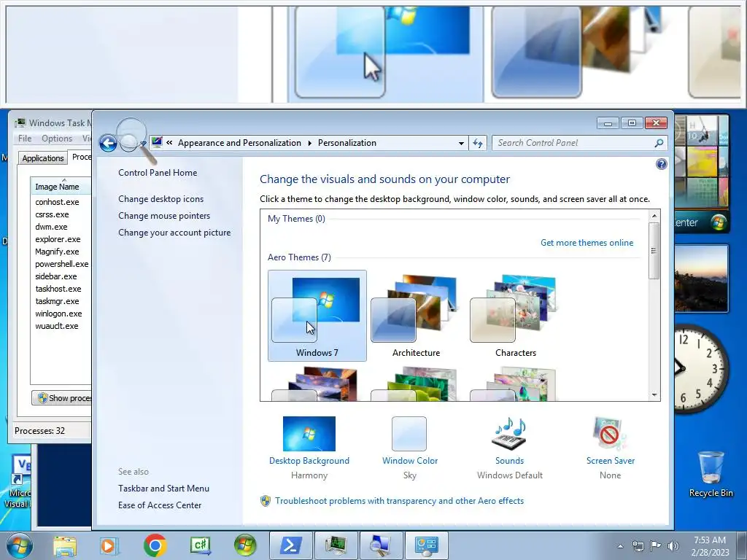Select Applications tab in Task Manager
Image resolution: width=747 pixels, height=560 pixels.
point(43,158)
